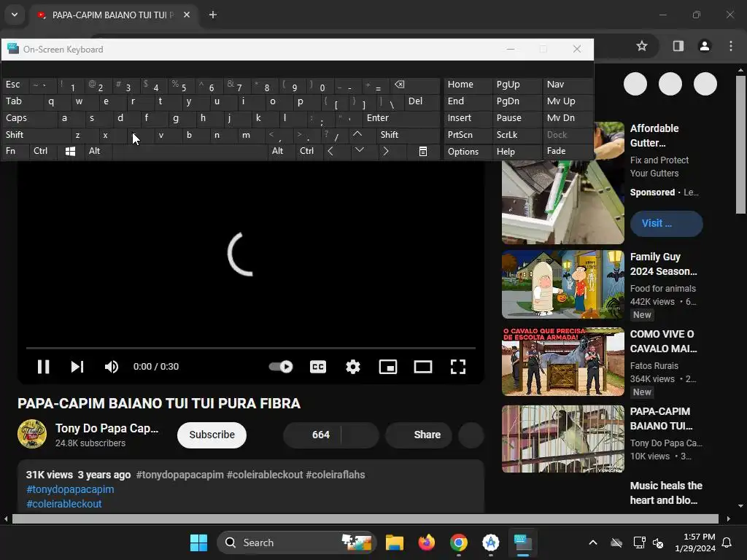Open PAPA-CAPIM BAIANO TUI suggested thumbnail
This screenshot has width=747, height=560.
(562, 439)
